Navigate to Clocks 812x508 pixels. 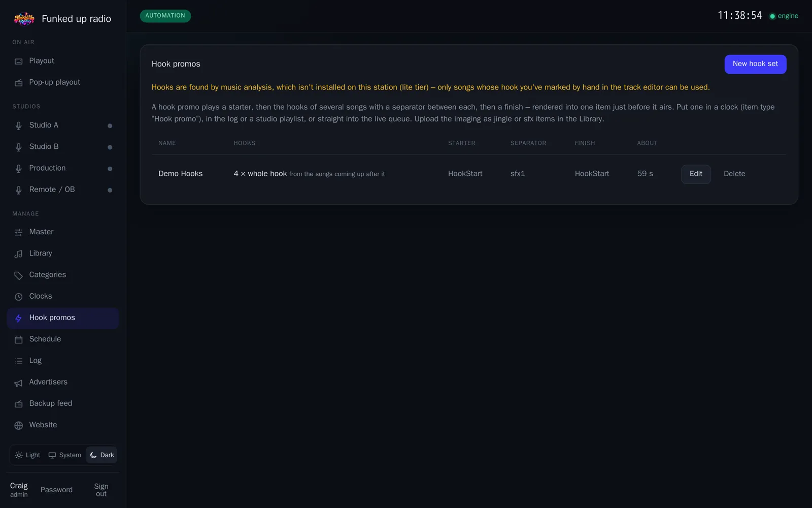[x=63, y=296]
